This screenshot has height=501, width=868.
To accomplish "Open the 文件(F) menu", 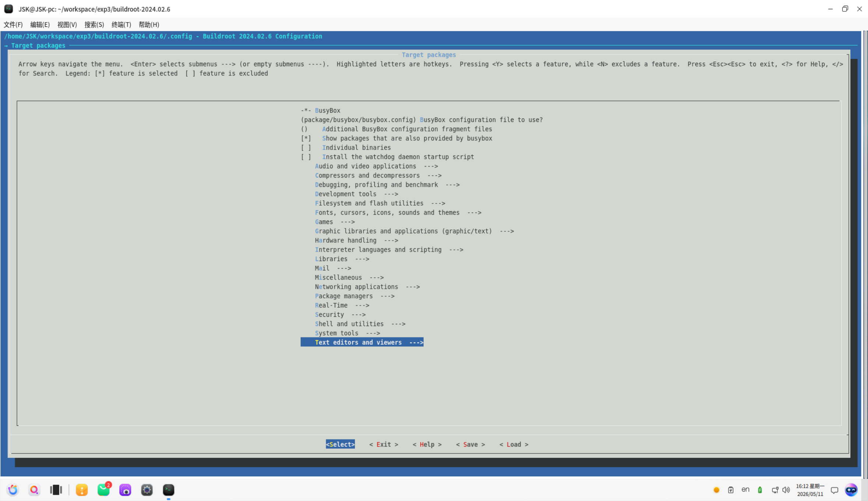I will pos(13,25).
